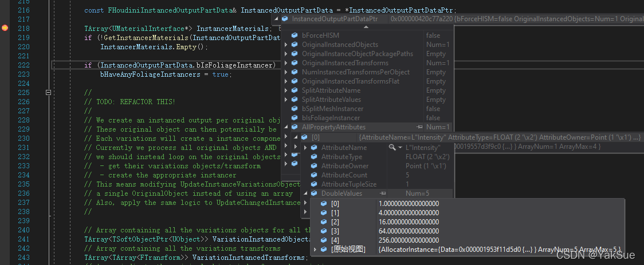Image resolution: width=644 pixels, height=265 pixels.
Task: Expand the 原始视图 raw view row
Action: (315, 249)
